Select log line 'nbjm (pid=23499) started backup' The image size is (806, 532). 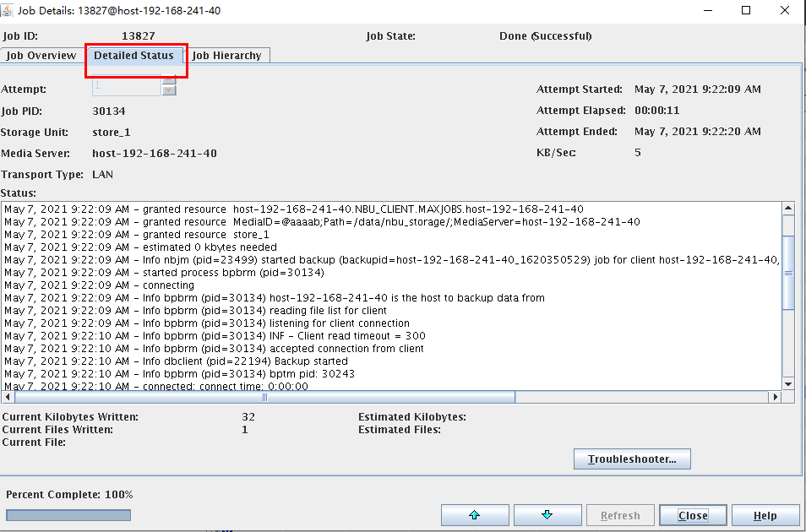click(x=392, y=259)
